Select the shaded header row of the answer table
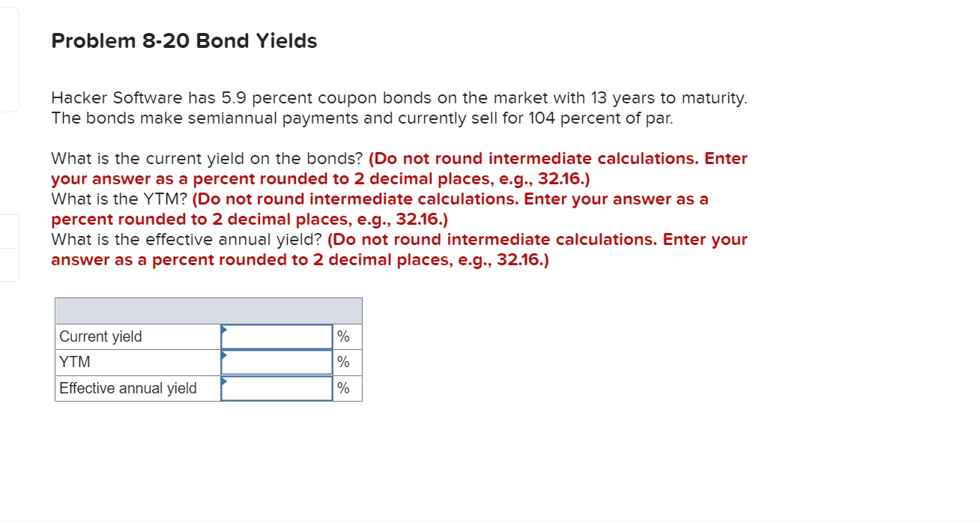The image size is (980, 523). (x=208, y=309)
